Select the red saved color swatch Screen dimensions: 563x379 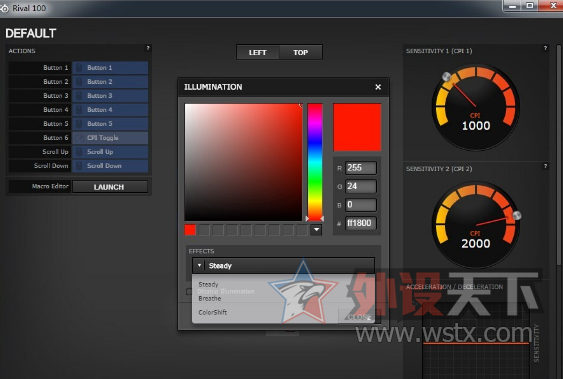pyautogui.click(x=190, y=230)
